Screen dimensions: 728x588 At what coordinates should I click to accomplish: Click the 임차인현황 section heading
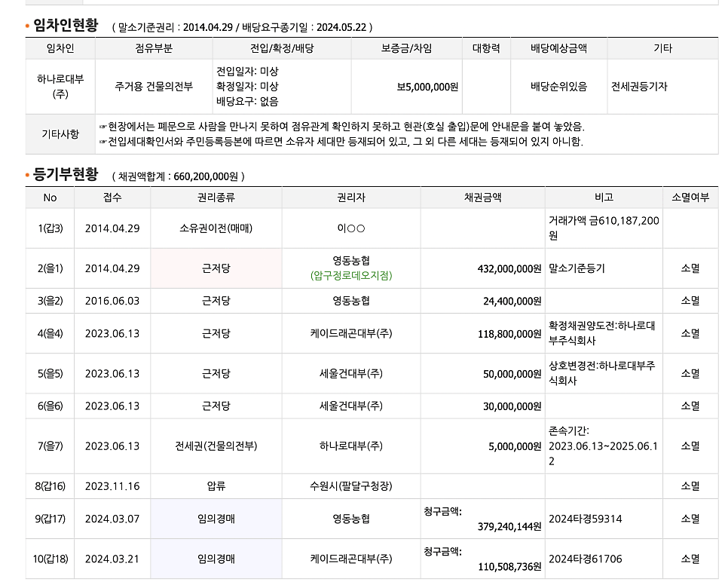pyautogui.click(x=66, y=25)
